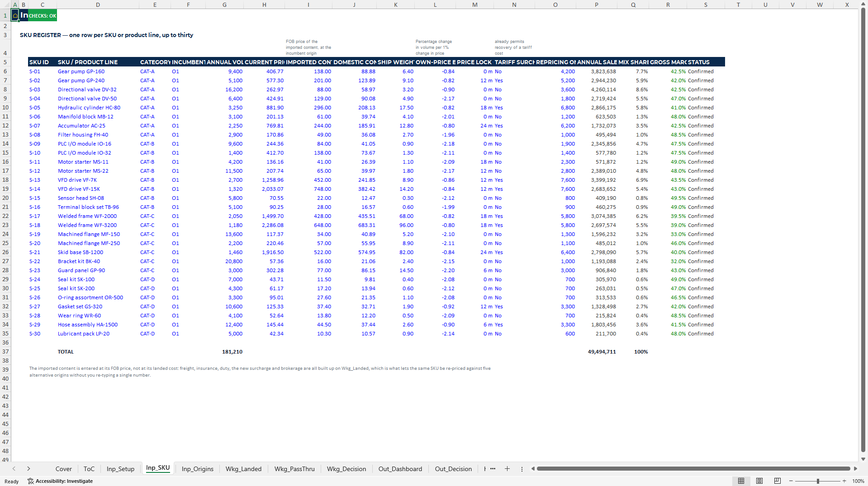
Task: Click zoom out minus icon
Action: pos(791,481)
